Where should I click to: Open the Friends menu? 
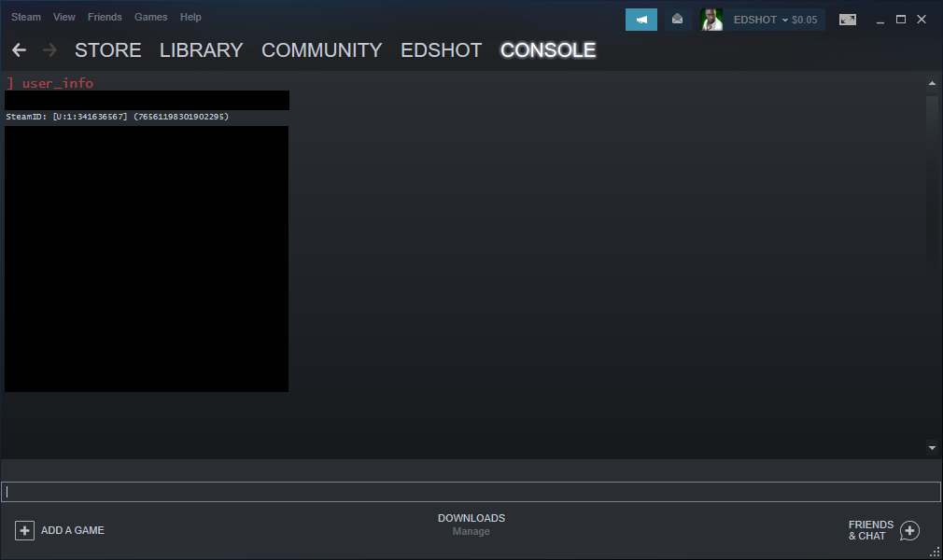point(105,17)
